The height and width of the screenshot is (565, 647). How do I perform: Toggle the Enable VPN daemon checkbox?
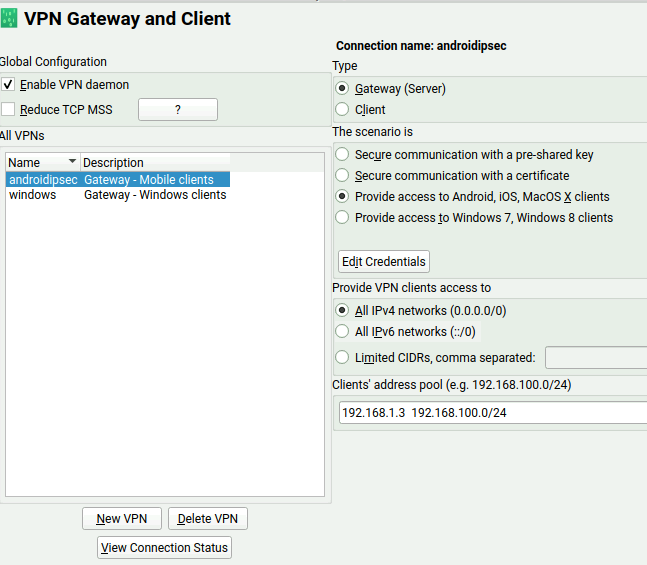(9, 85)
